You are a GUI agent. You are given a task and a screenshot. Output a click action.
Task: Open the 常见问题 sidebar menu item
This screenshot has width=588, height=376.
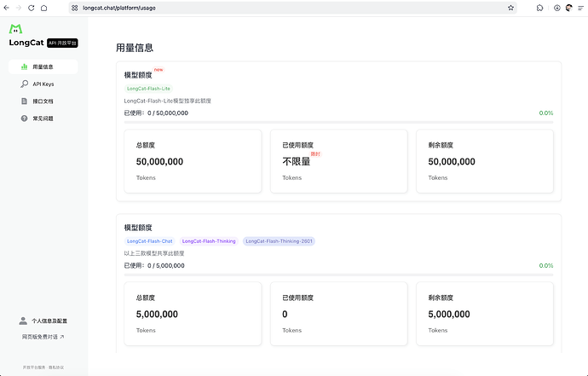click(x=43, y=119)
